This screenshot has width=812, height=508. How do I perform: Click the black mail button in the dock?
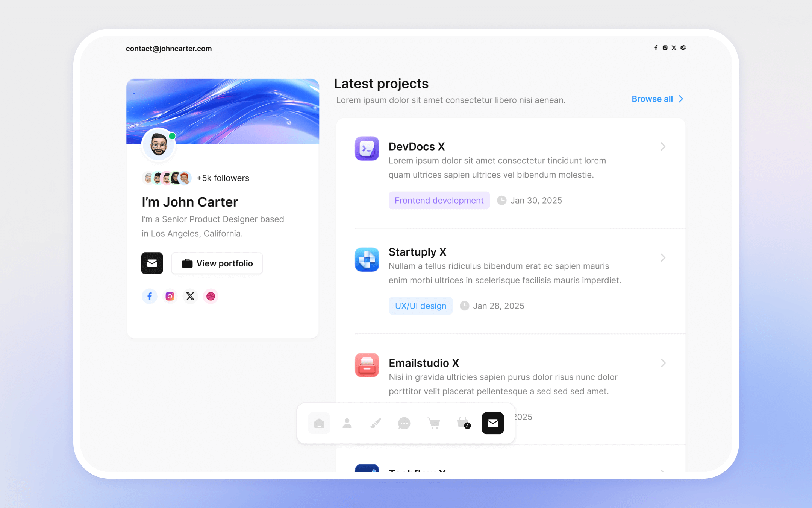493,423
